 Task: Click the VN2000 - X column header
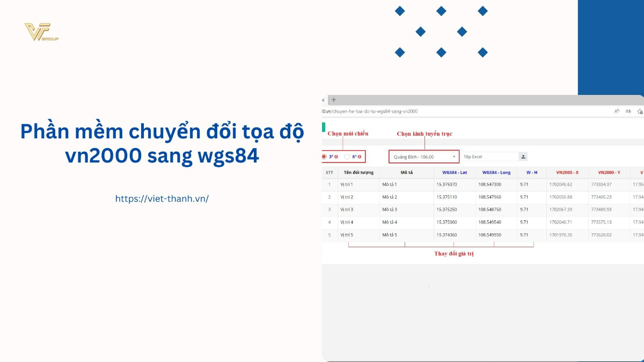(x=567, y=173)
